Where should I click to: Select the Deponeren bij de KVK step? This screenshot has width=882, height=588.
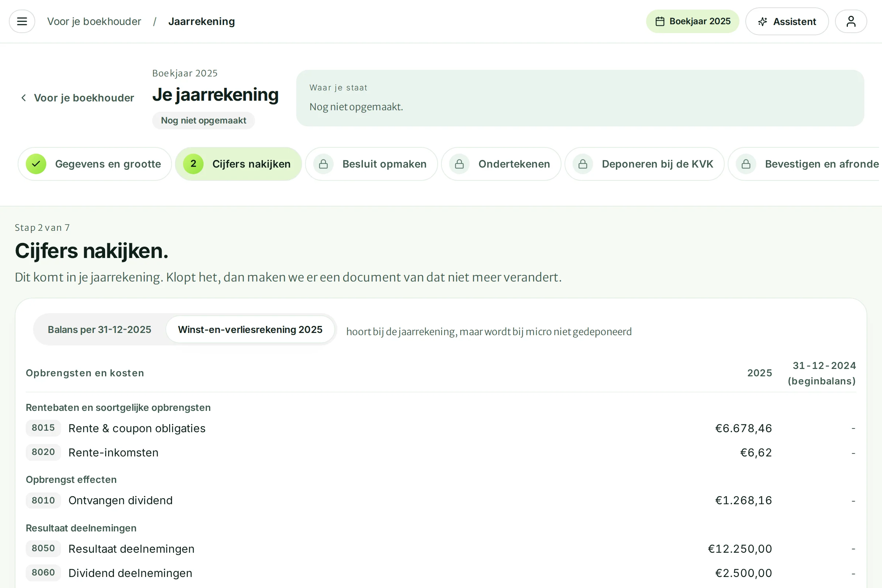(x=644, y=164)
